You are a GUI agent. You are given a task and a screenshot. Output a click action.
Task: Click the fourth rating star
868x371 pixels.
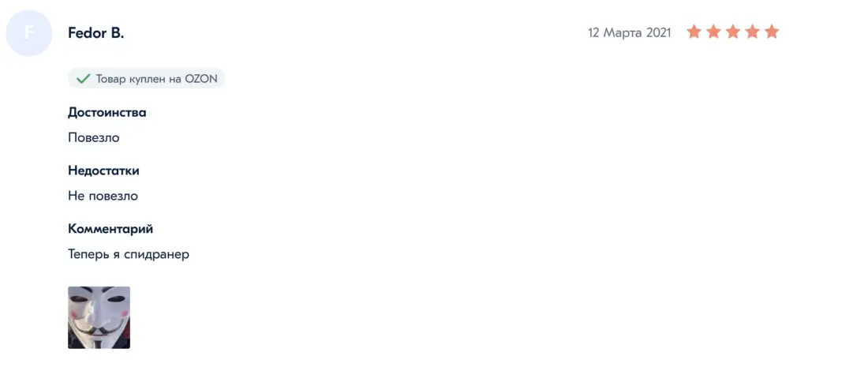[x=752, y=32]
